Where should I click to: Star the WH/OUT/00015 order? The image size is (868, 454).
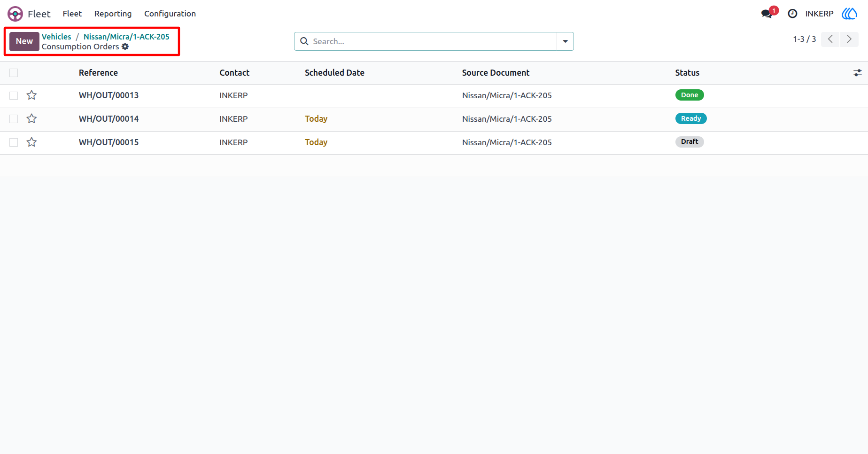[31, 142]
